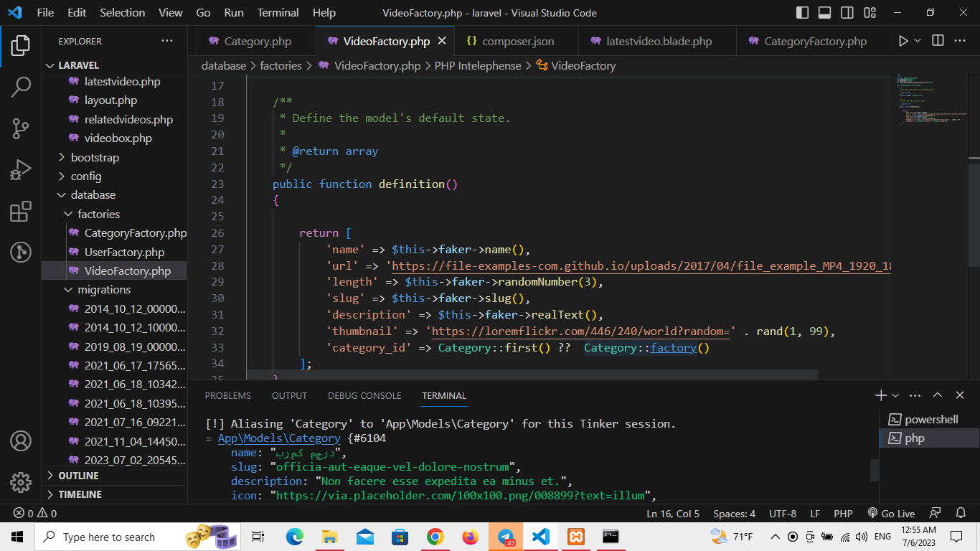This screenshot has height=551, width=980.
Task: Expand the OUTLINE section
Action: click(x=115, y=476)
